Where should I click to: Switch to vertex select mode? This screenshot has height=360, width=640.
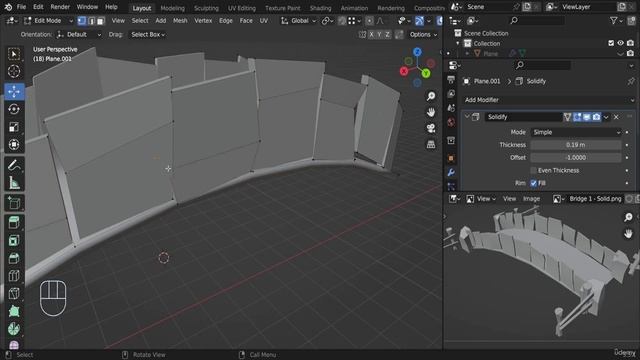tap(82, 20)
